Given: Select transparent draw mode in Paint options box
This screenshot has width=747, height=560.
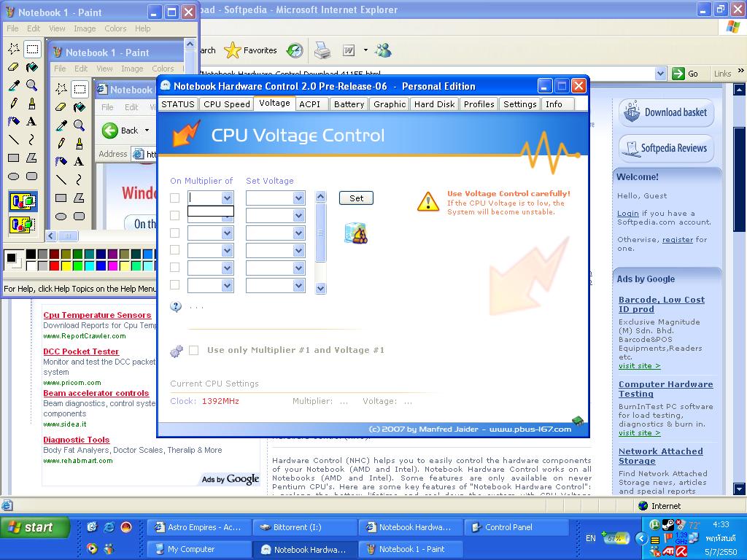Looking at the screenshot, I should [x=23, y=225].
